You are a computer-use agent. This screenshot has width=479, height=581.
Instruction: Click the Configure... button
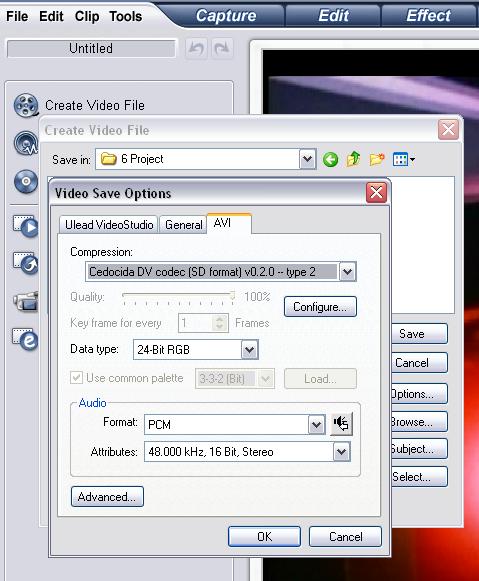[320, 307]
